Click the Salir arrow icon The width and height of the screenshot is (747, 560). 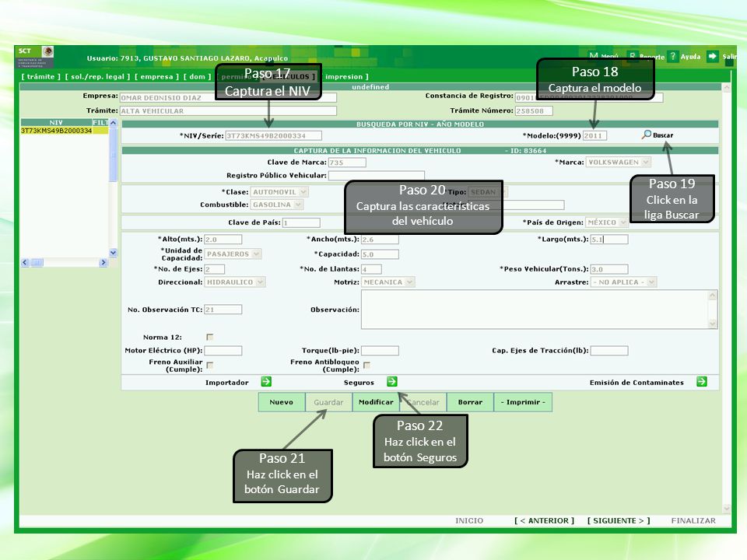pos(712,56)
